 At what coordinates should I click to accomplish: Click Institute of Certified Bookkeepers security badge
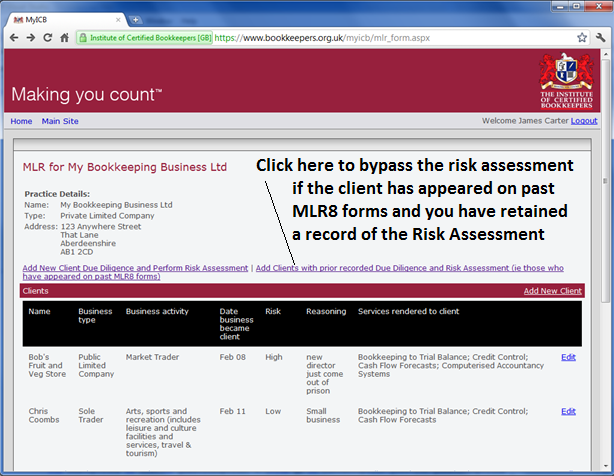point(144,38)
